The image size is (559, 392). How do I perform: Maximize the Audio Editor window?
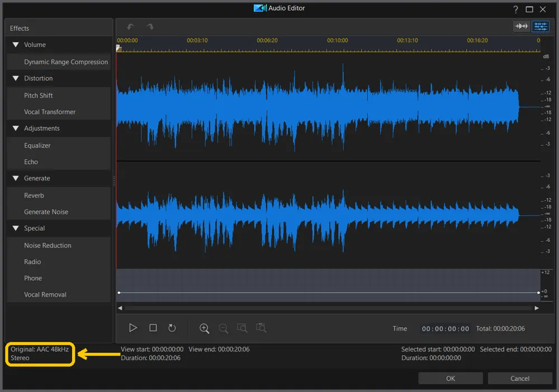point(529,9)
